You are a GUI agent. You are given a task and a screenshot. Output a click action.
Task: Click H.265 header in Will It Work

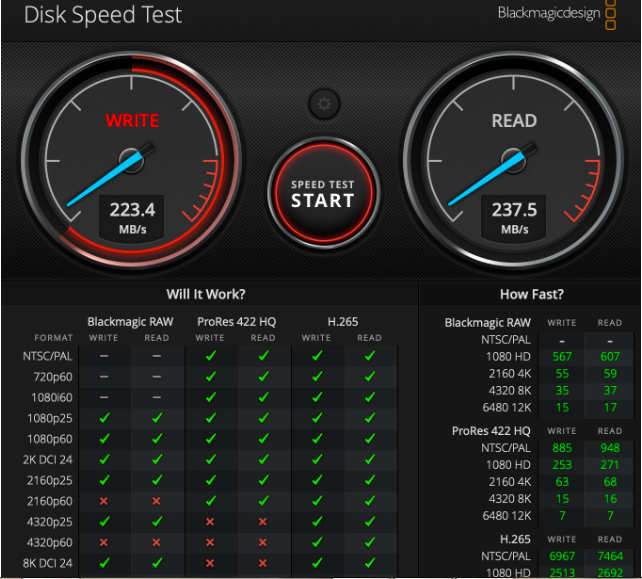coord(343,321)
